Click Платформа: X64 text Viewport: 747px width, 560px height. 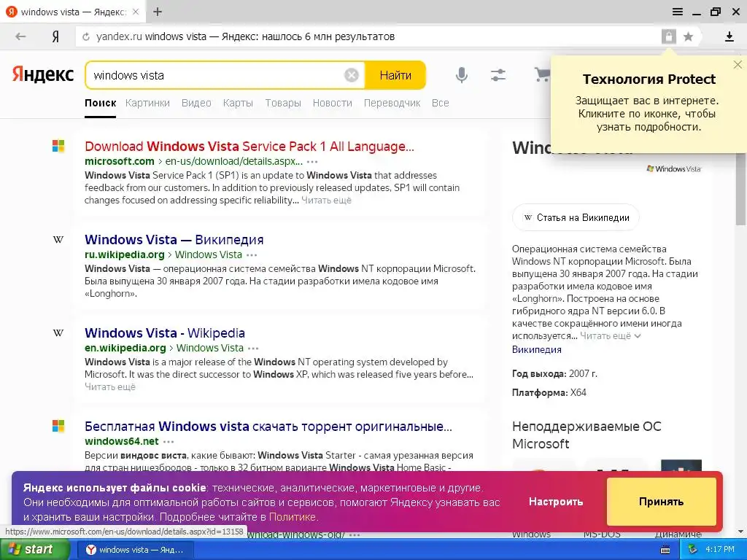[x=549, y=393]
